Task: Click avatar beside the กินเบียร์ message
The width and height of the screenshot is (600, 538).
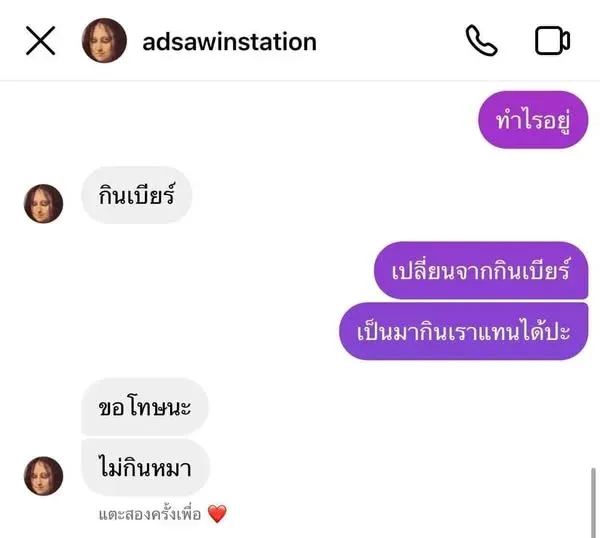Action: pos(44,204)
